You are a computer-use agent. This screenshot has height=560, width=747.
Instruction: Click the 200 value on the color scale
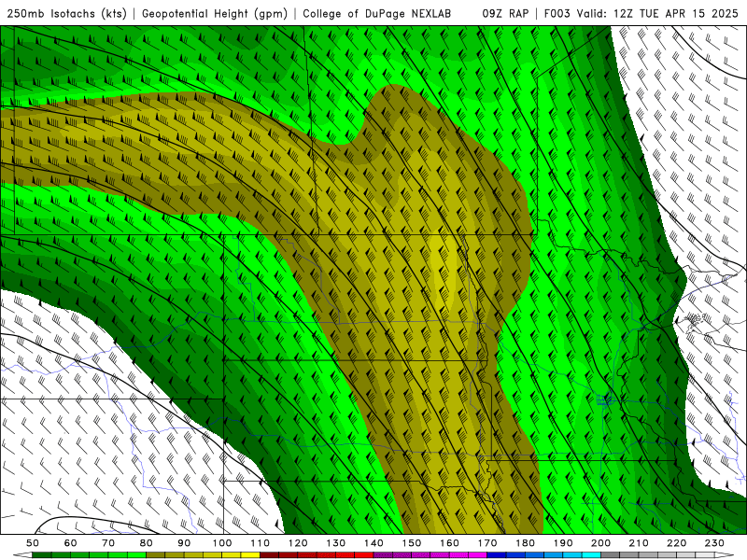(601, 543)
